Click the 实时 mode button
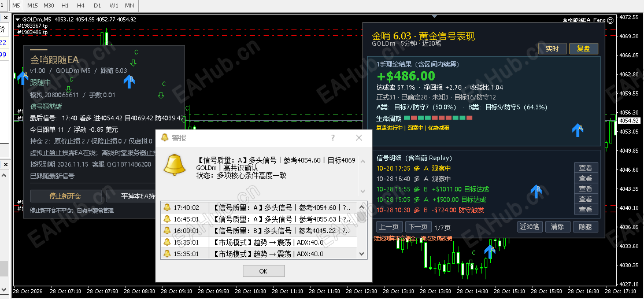This screenshot has width=644, height=299. click(553, 49)
